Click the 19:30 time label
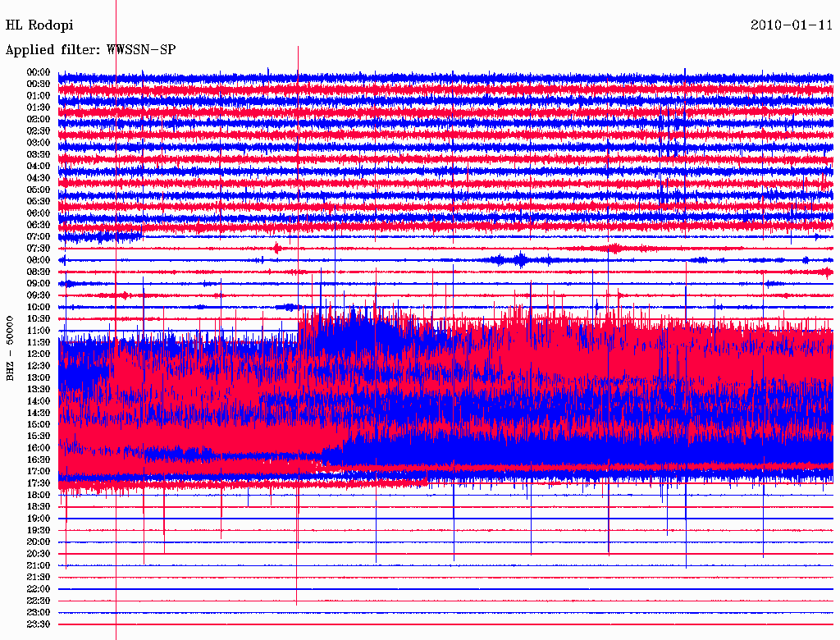The image size is (840, 640). pos(39,530)
